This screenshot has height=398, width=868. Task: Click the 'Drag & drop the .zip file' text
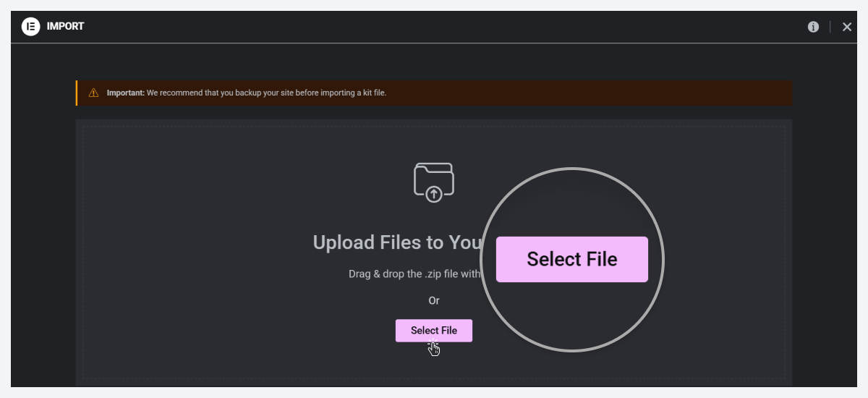(x=414, y=274)
